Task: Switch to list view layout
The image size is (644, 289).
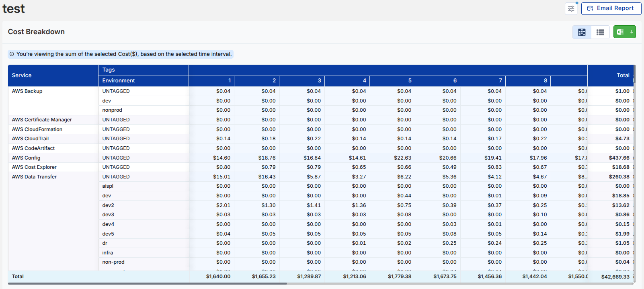Action: point(600,32)
